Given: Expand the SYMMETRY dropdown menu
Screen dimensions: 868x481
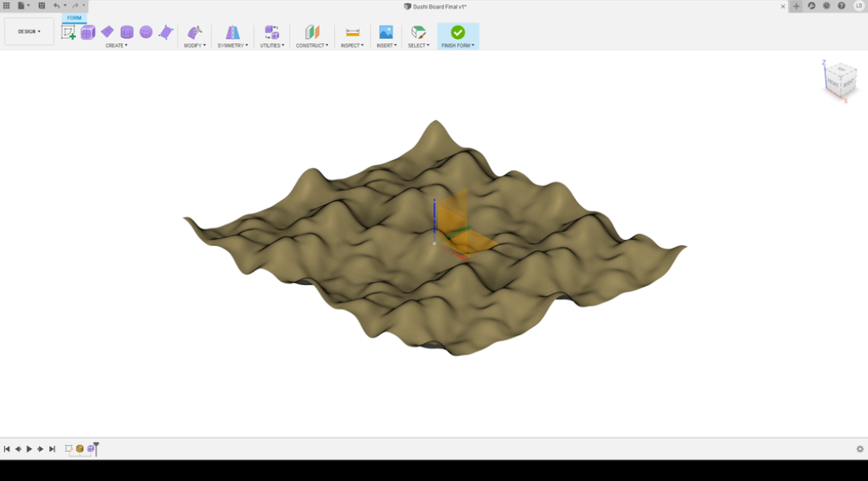Looking at the screenshot, I should click(x=233, y=46).
